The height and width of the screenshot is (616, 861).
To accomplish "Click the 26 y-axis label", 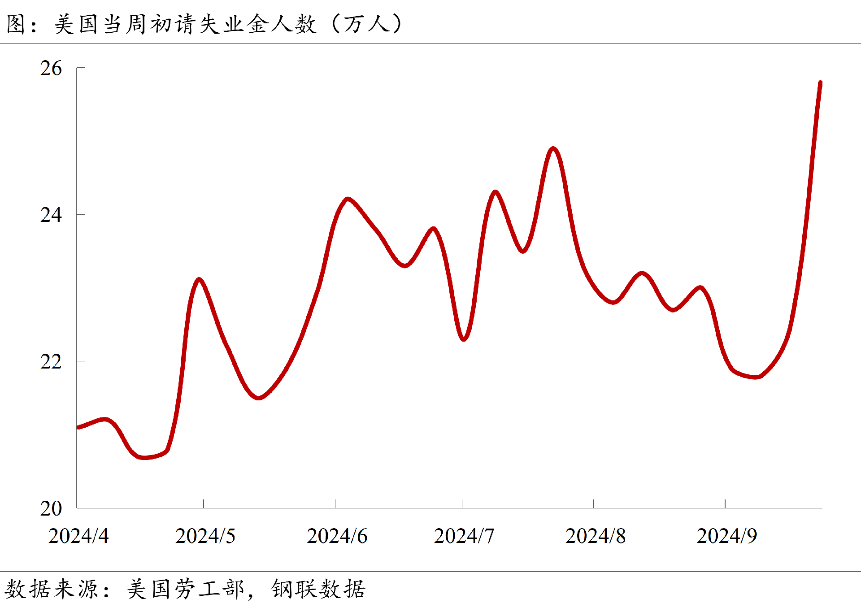I will [51, 69].
